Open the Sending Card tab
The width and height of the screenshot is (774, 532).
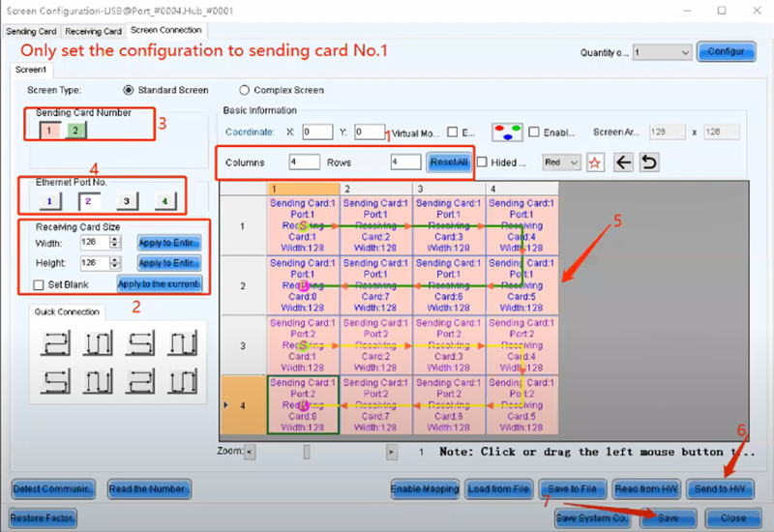31,31
